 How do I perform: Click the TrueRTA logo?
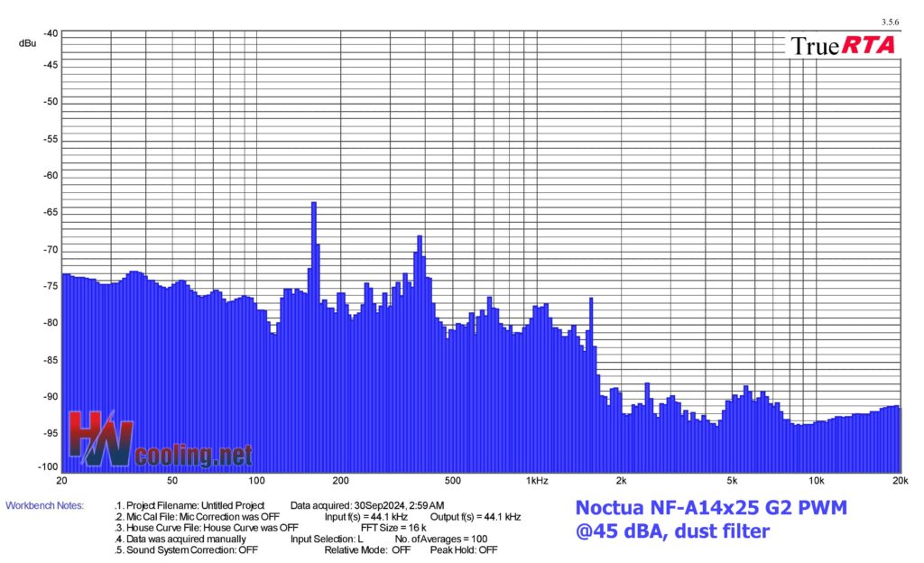click(x=843, y=45)
